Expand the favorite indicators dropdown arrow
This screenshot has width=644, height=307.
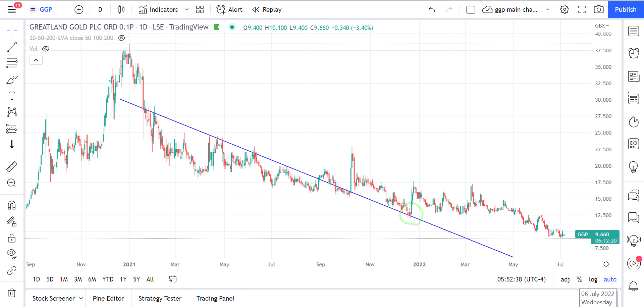coord(187,10)
